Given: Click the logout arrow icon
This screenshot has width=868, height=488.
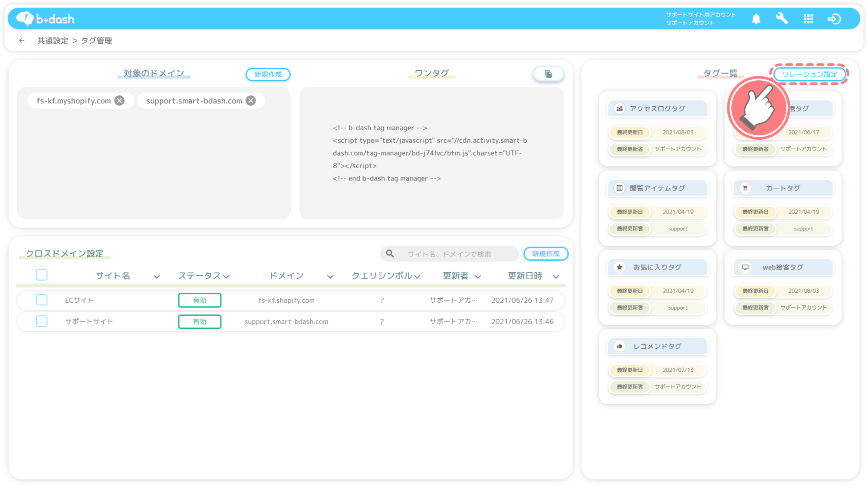Looking at the screenshot, I should [x=834, y=19].
